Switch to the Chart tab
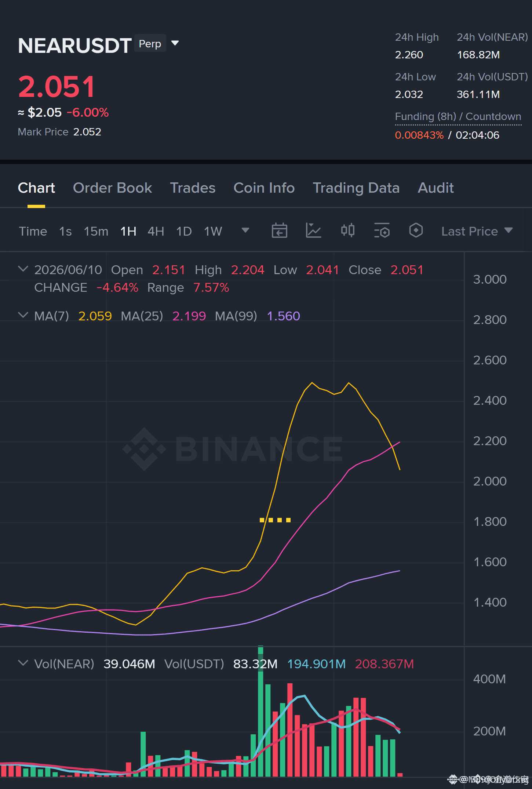Screen dimensions: 532x789 (36, 188)
